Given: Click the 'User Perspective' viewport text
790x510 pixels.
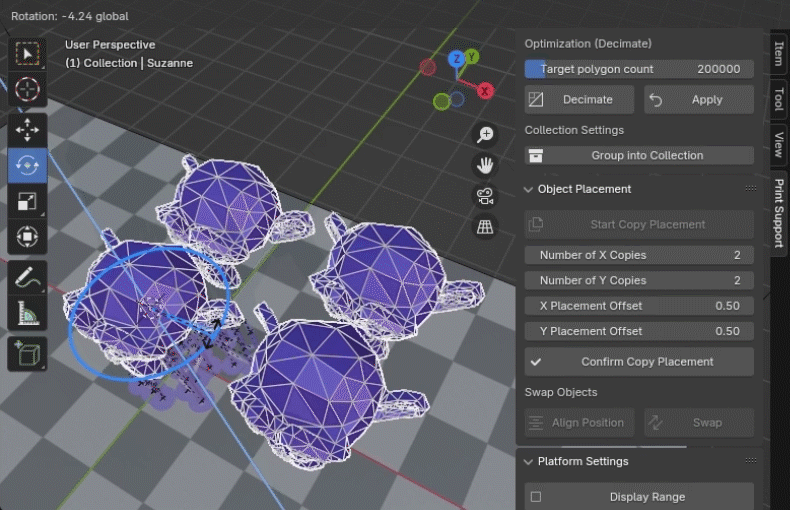Looking at the screenshot, I should click(110, 45).
